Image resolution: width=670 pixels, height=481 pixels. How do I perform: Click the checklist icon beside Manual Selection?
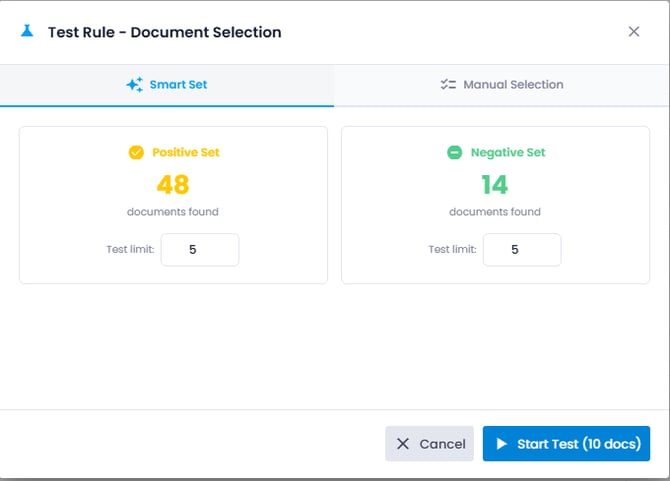(448, 85)
